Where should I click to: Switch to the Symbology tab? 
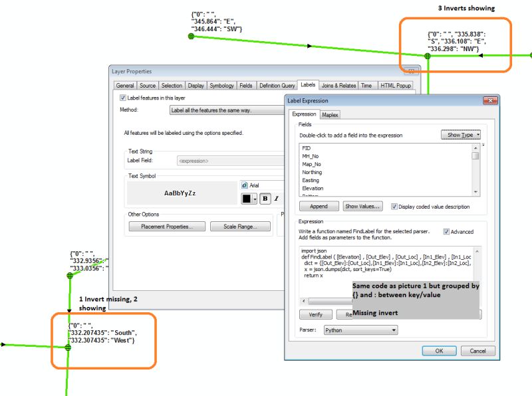[x=221, y=85]
